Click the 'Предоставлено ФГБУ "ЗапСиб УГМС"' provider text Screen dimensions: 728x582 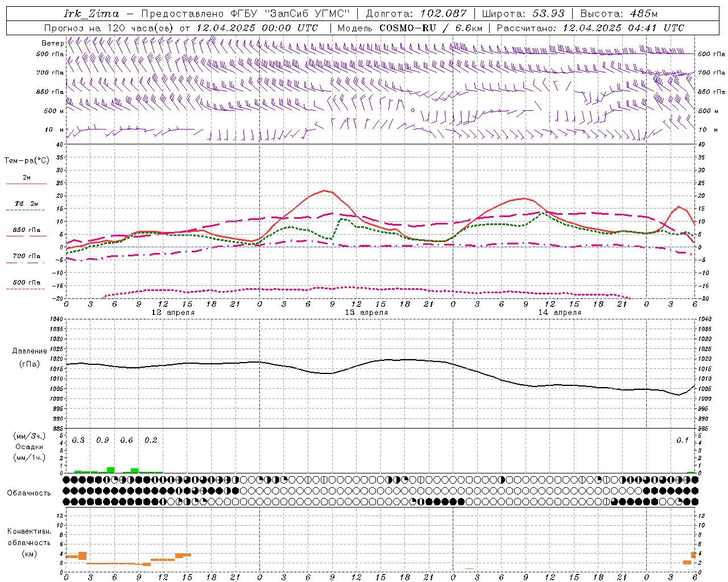pyautogui.click(x=246, y=14)
